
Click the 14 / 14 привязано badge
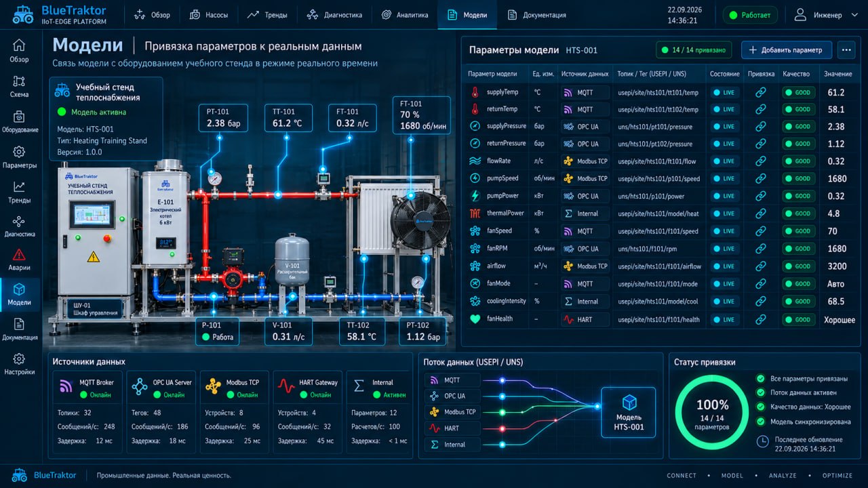coord(694,49)
